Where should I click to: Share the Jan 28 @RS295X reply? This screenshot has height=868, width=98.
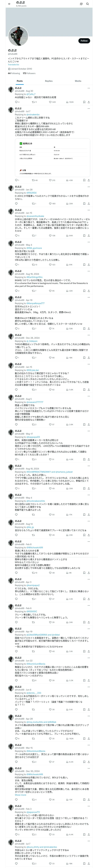(x=89, y=204)
